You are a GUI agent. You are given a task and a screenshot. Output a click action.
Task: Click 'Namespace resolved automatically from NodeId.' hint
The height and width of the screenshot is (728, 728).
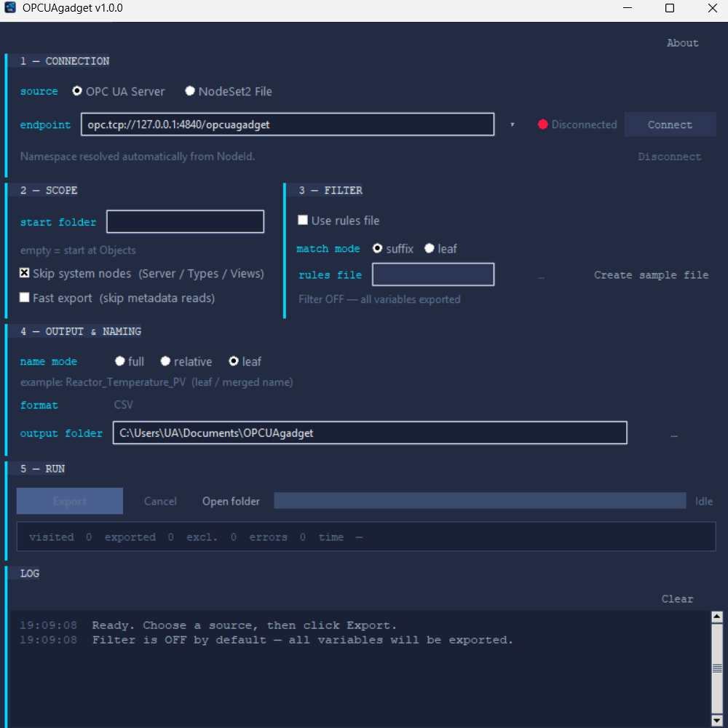click(x=138, y=157)
